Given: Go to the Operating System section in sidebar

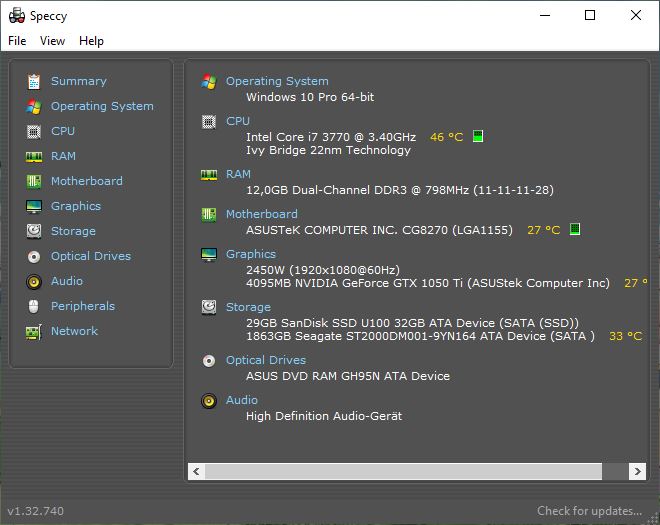Looking at the screenshot, I should pos(102,106).
